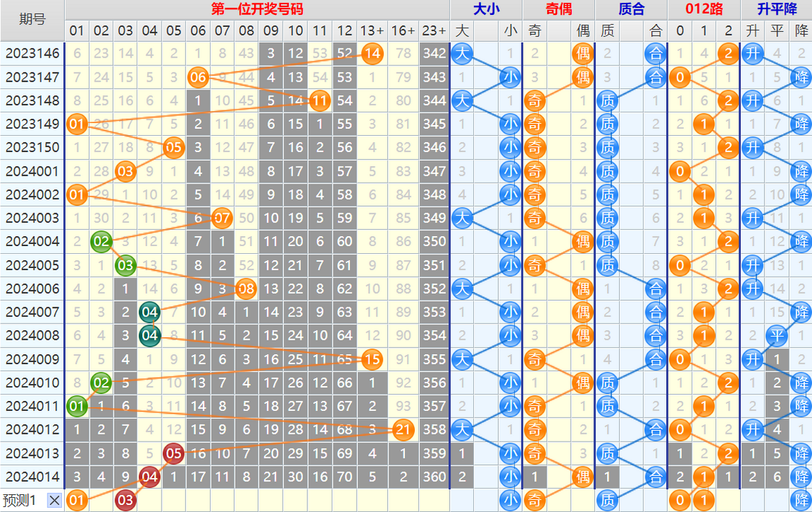The width and height of the screenshot is (812, 512).
Task: Select blue 降 ball in the 预测1 row
Action: coord(801,500)
